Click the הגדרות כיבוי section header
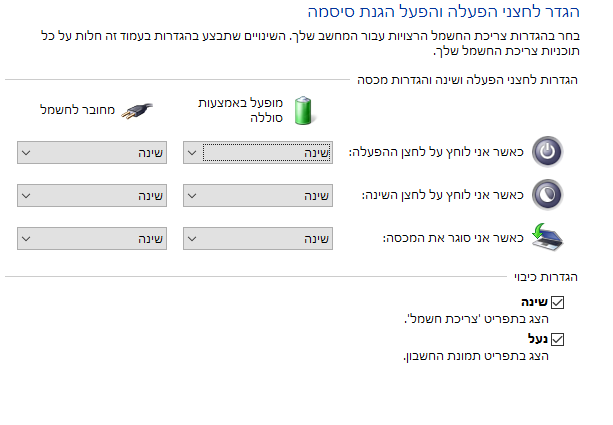613x425 pixels. 546,277
